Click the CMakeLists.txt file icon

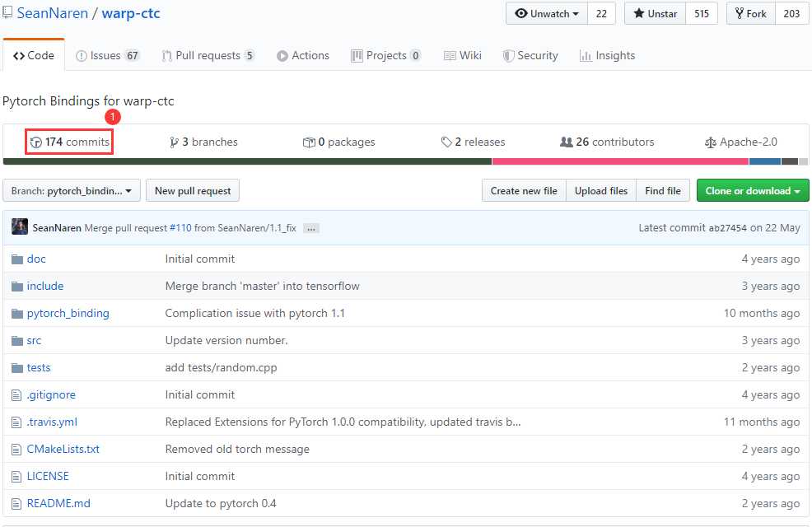[16, 450]
